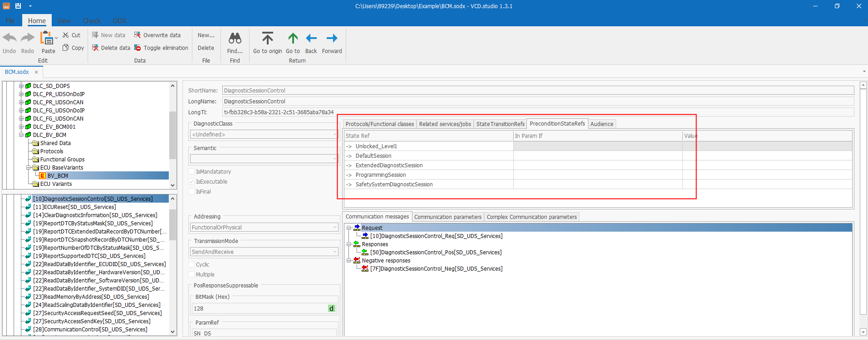This screenshot has width=868, height=340.
Task: Open the File menu
Action: click(x=10, y=21)
